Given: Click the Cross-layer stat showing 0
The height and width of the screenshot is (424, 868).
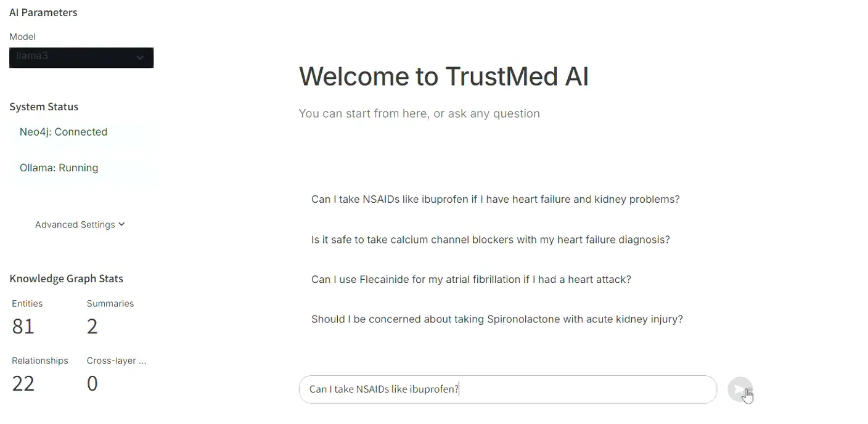Looking at the screenshot, I should coord(92,383).
